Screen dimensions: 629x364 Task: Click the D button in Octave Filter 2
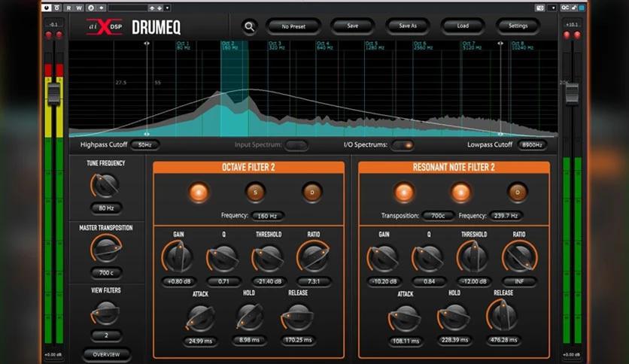[312, 192]
